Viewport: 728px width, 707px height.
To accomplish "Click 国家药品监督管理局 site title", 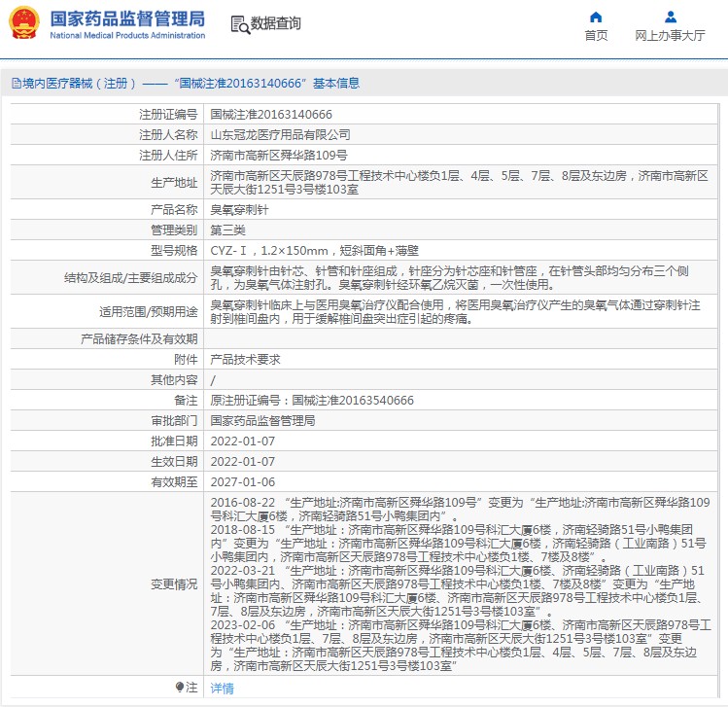I will (x=127, y=19).
